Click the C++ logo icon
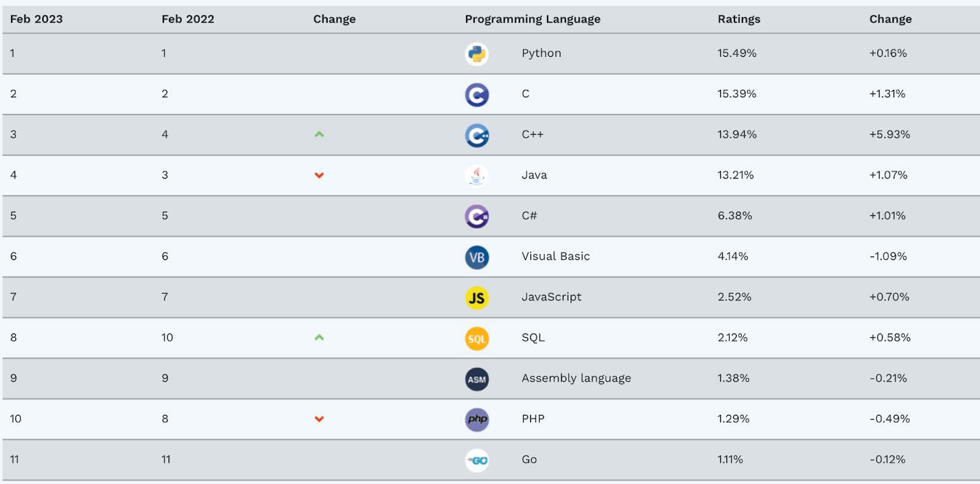 click(477, 135)
